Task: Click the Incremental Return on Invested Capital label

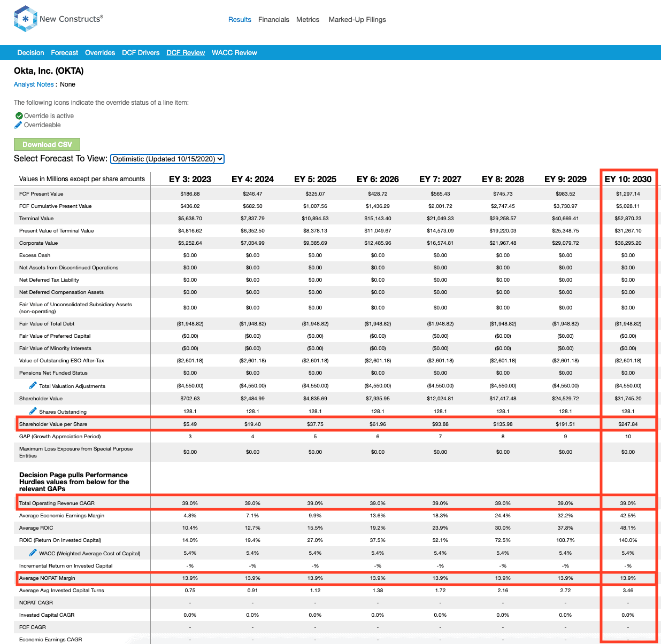Action: (x=66, y=566)
